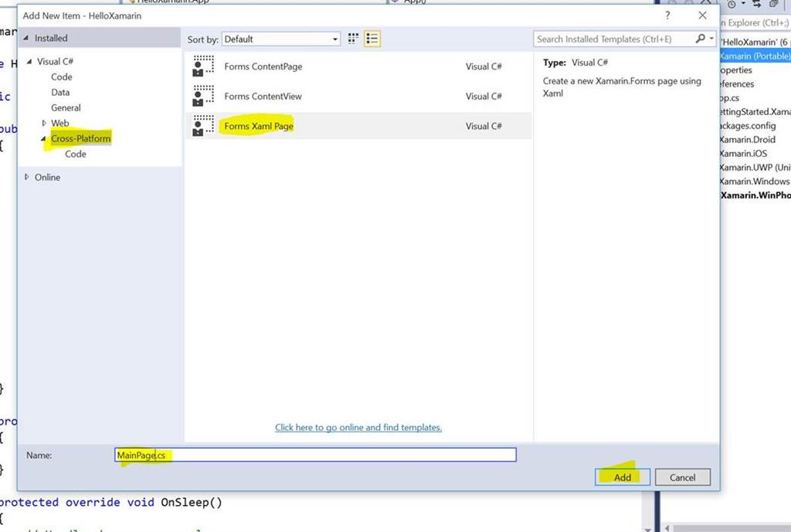Click the search magnifier icon
791x532 pixels.
coord(700,39)
